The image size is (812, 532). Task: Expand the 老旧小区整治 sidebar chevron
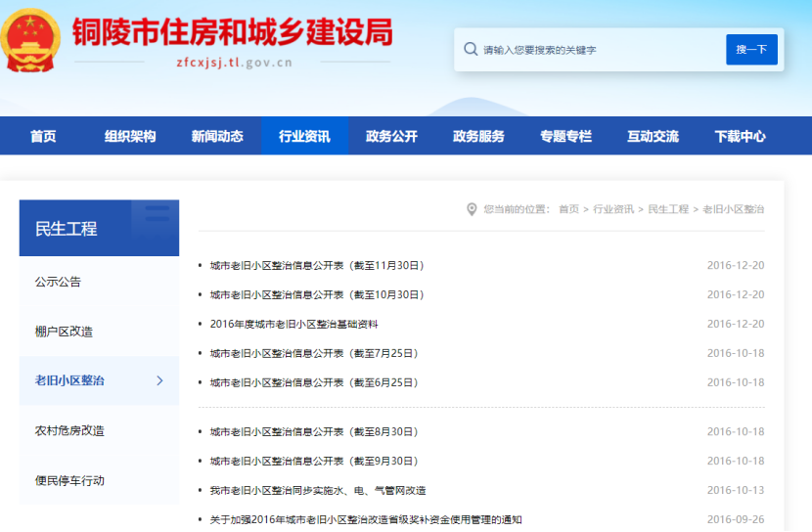(x=159, y=380)
